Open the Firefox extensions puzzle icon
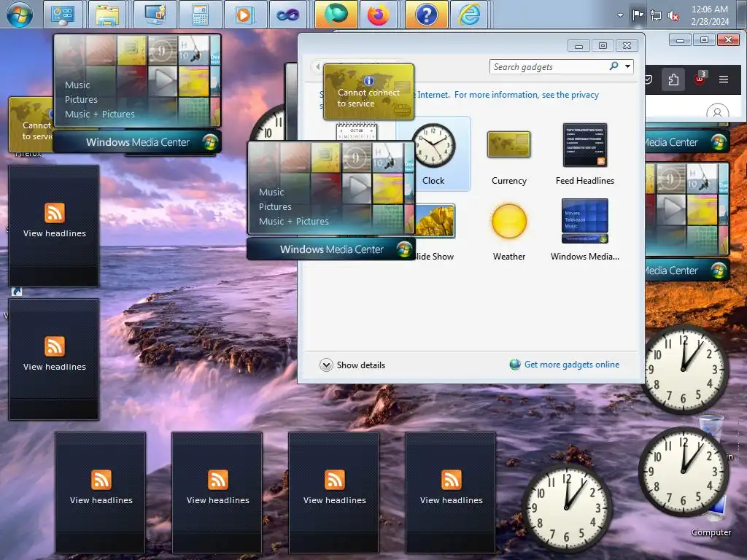 coord(673,79)
